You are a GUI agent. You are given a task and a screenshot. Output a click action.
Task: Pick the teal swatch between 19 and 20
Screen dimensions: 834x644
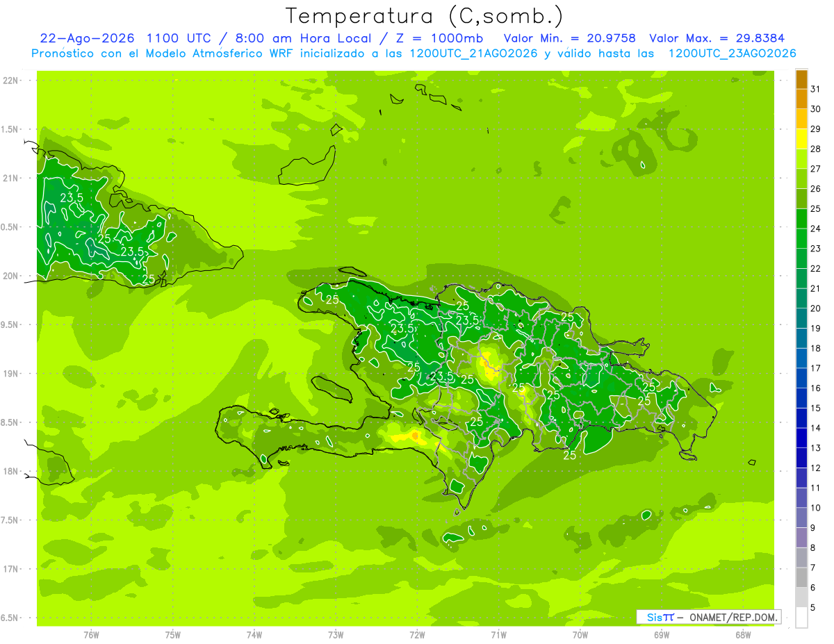click(x=801, y=319)
